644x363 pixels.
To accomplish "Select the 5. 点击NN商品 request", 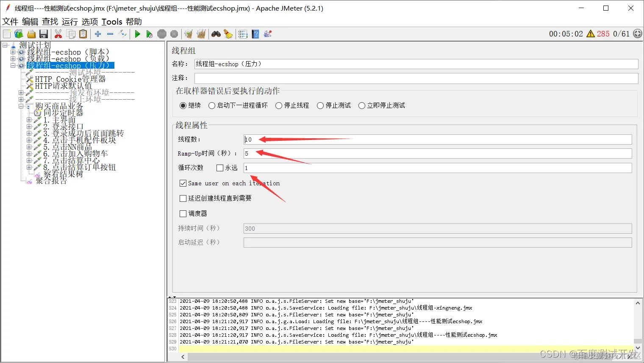I will click(x=68, y=147).
